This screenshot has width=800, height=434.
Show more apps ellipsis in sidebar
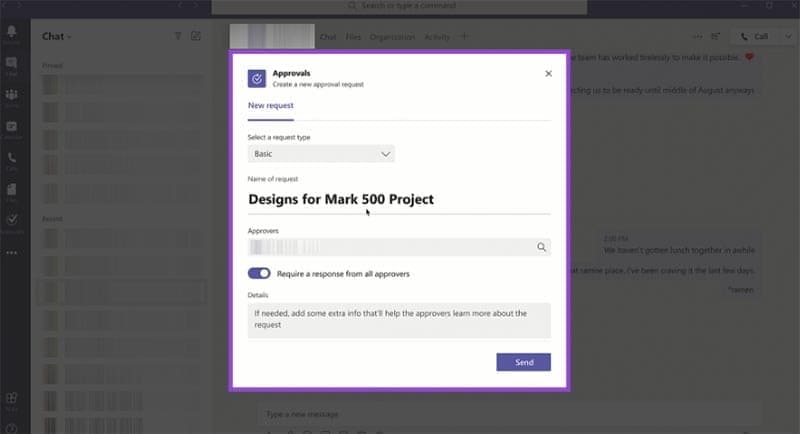coord(11,253)
